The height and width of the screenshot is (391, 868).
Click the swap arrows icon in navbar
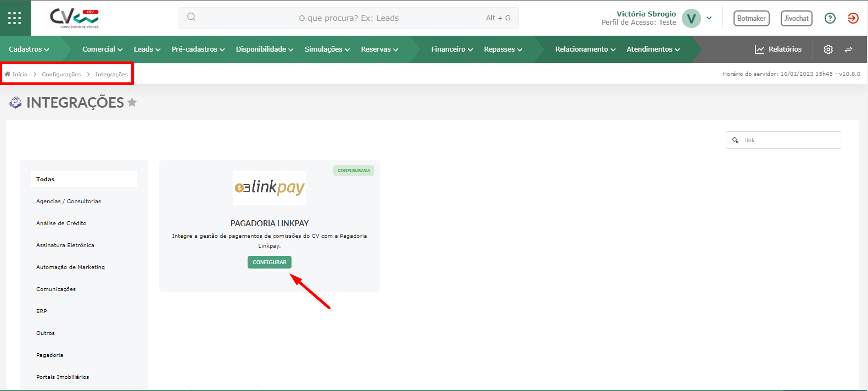tap(848, 49)
